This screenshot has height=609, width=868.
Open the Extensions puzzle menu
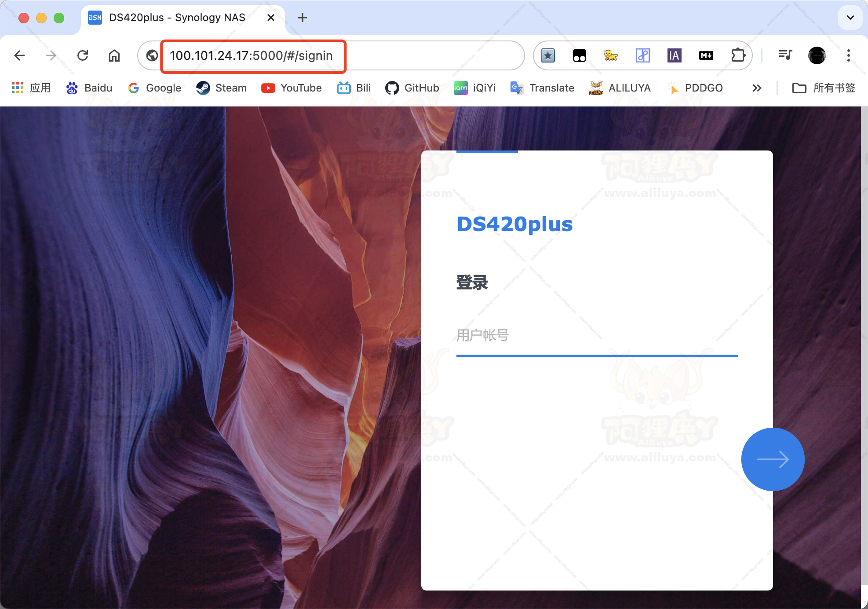click(x=738, y=55)
